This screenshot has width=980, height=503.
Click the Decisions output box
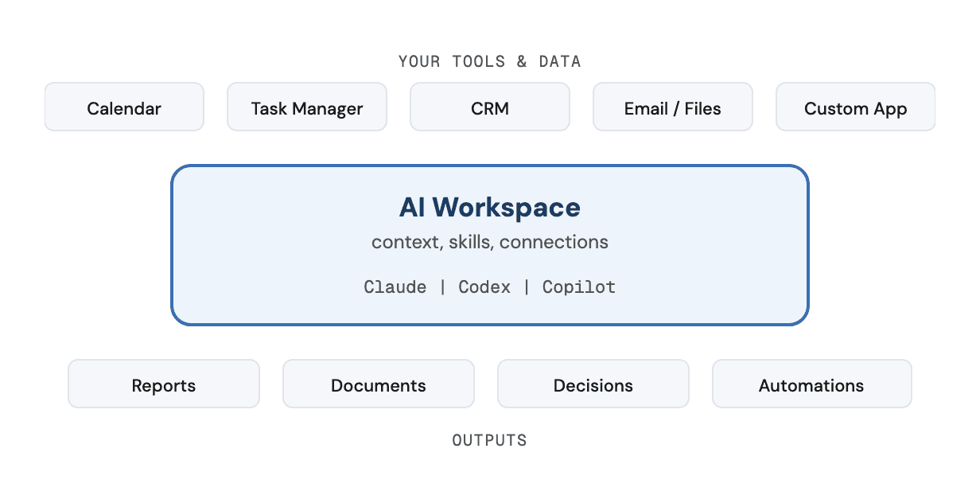(x=593, y=384)
